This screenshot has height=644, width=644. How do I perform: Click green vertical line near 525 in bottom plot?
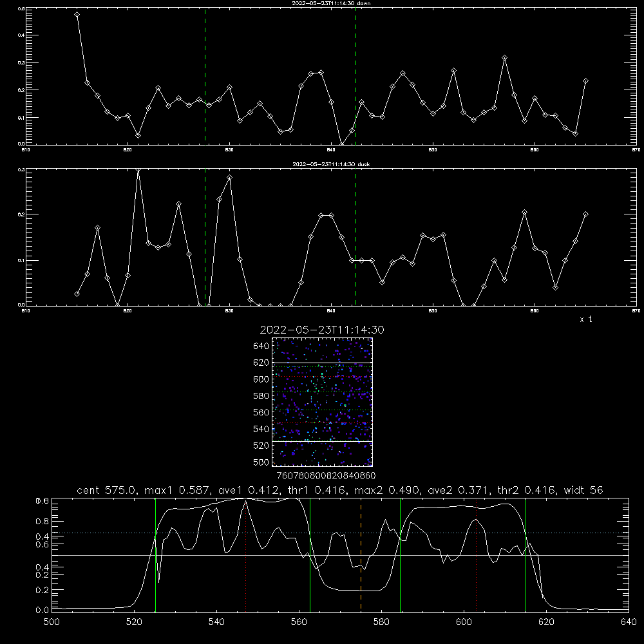point(155,554)
